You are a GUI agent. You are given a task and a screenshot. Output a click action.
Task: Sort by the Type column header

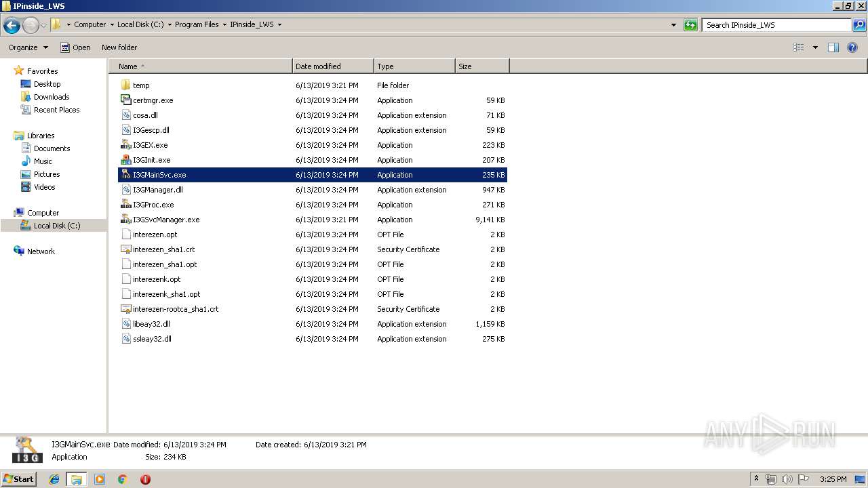tap(414, 66)
